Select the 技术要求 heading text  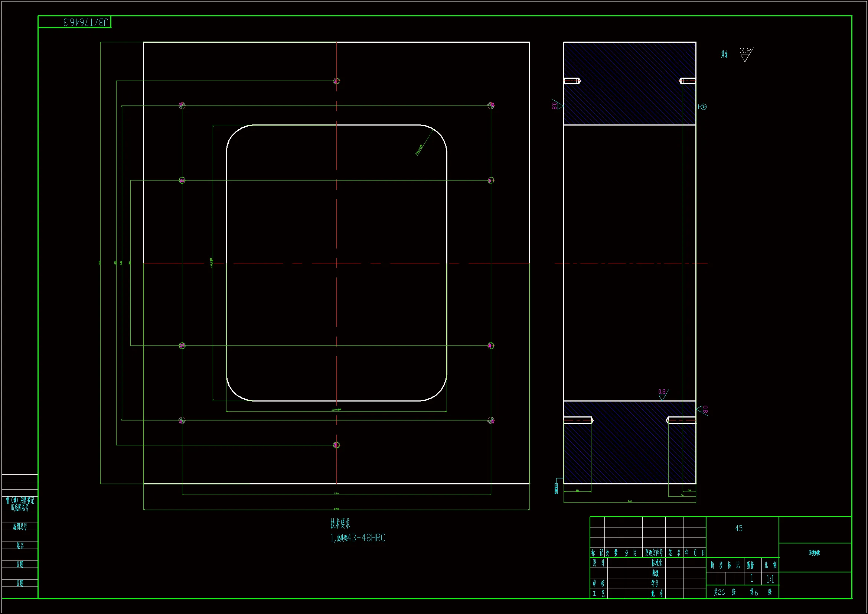tap(340, 524)
